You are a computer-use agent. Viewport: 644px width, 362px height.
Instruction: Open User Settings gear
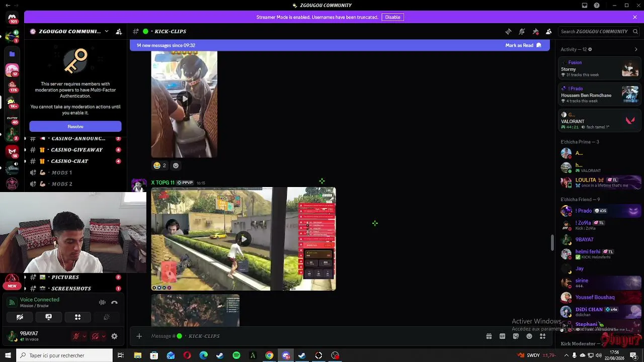point(114,336)
